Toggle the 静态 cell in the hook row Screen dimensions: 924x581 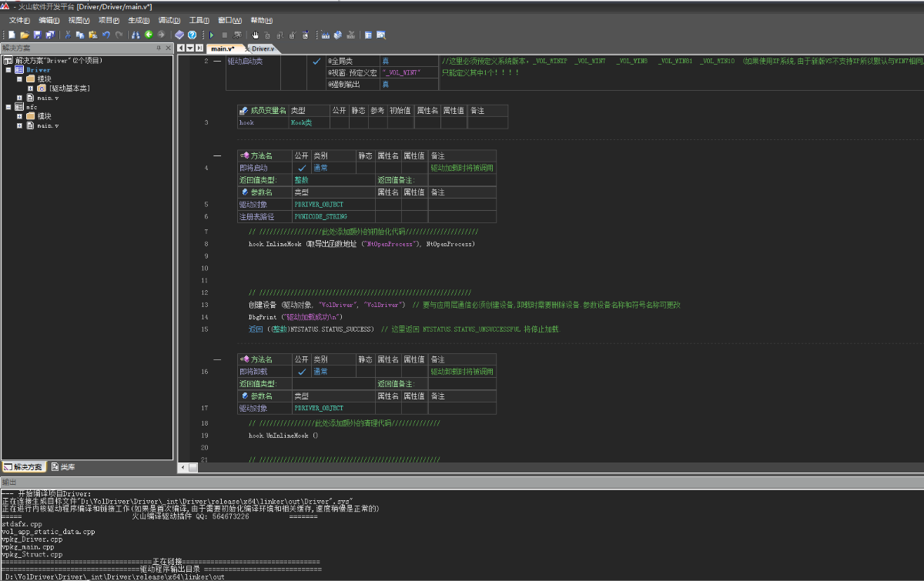click(358, 122)
